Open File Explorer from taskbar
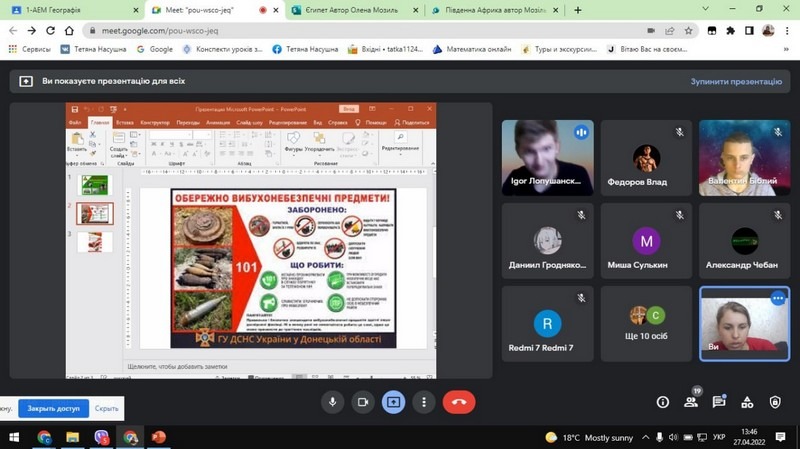The image size is (800, 449). (72, 437)
